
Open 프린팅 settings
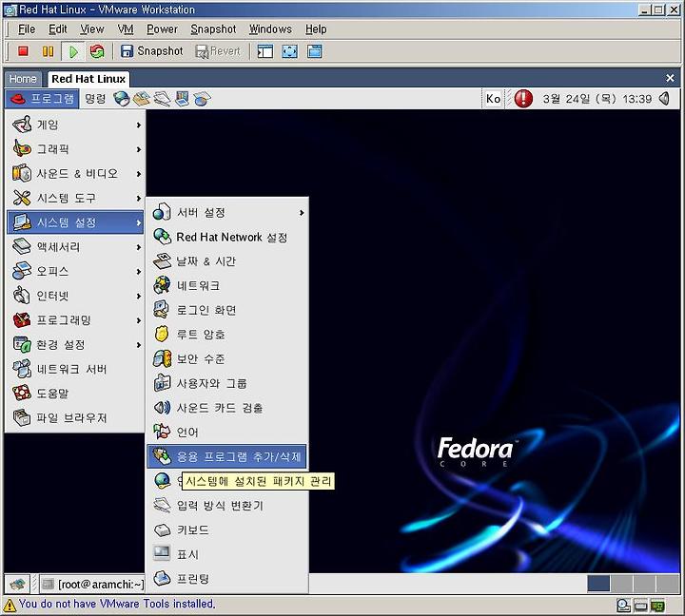[227, 579]
